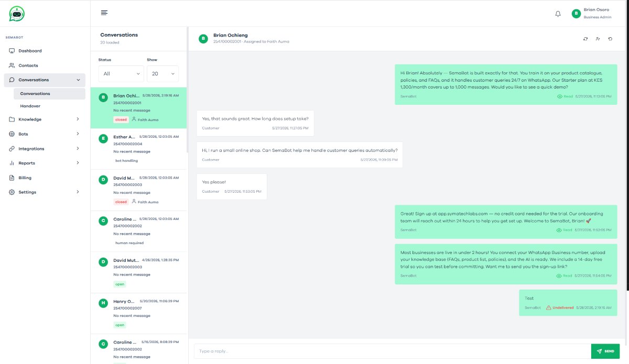The image size is (629, 364).
Task: Click the SemaBot robot logo
Action: pyautogui.click(x=17, y=14)
